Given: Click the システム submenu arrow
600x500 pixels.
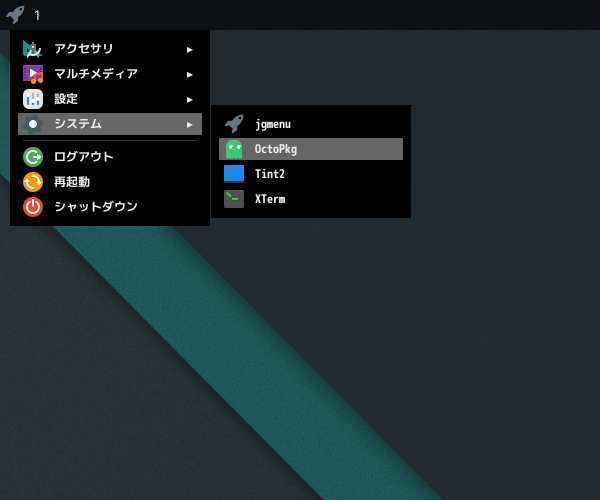Looking at the screenshot, I should [x=189, y=125].
